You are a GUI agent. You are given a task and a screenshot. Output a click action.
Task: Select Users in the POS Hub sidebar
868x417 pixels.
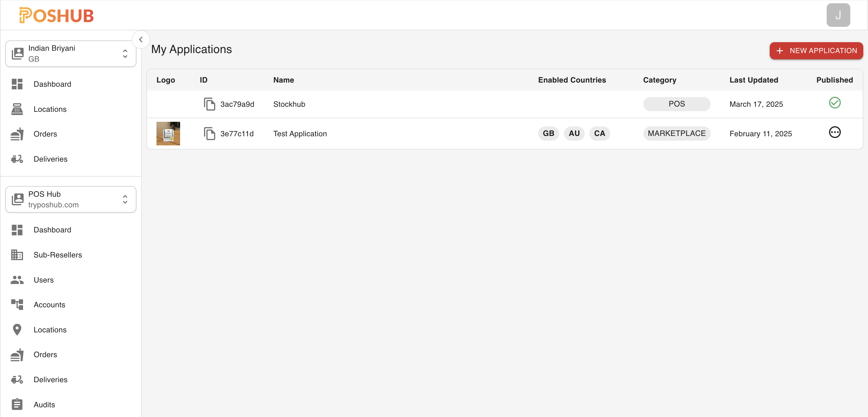(x=43, y=280)
